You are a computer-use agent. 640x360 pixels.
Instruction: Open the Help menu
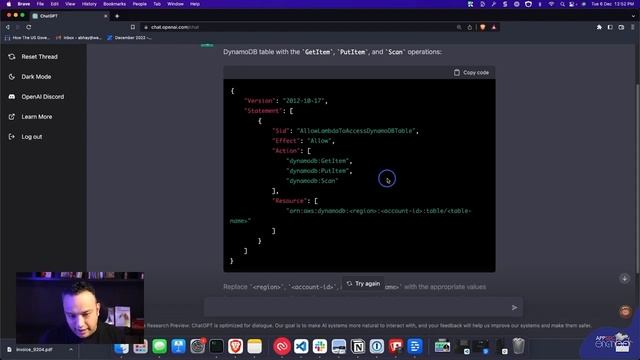click(x=195, y=4)
